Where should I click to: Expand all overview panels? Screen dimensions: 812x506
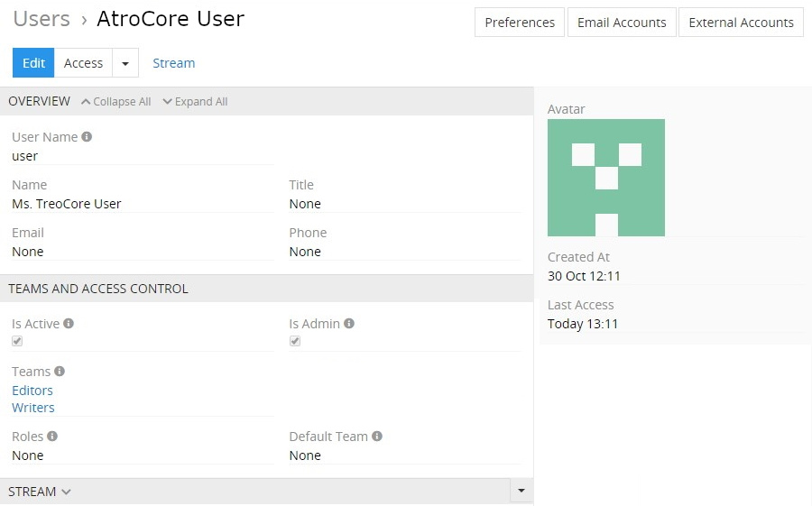coord(195,102)
